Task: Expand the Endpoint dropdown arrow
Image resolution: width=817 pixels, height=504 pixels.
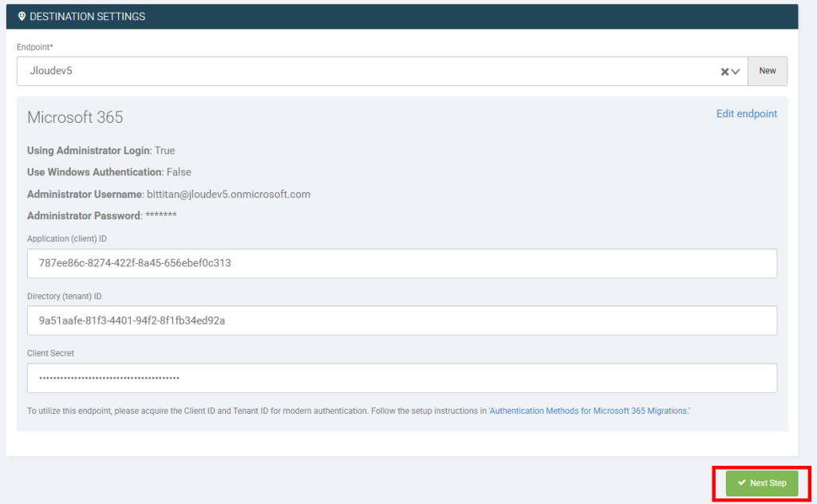Action: point(735,72)
